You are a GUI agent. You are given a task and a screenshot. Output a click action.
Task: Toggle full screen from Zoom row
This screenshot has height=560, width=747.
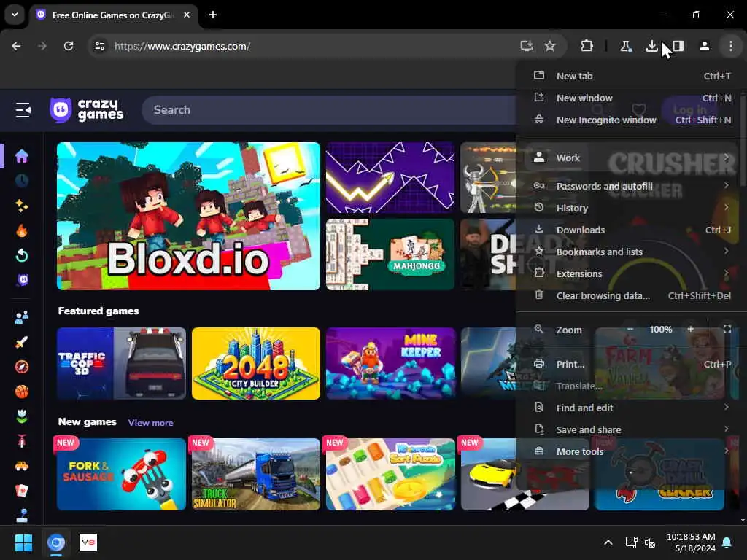[x=727, y=330]
